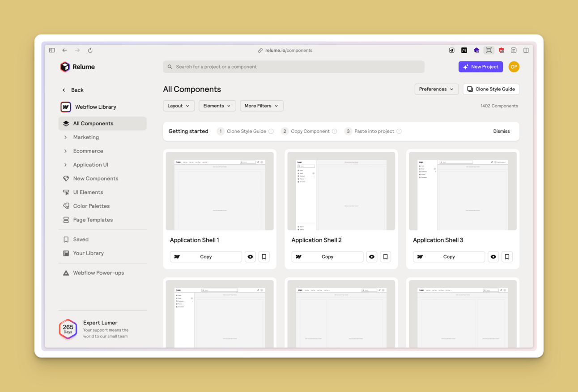Open the M extension icon
This screenshot has width=578, height=392.
[x=464, y=50]
